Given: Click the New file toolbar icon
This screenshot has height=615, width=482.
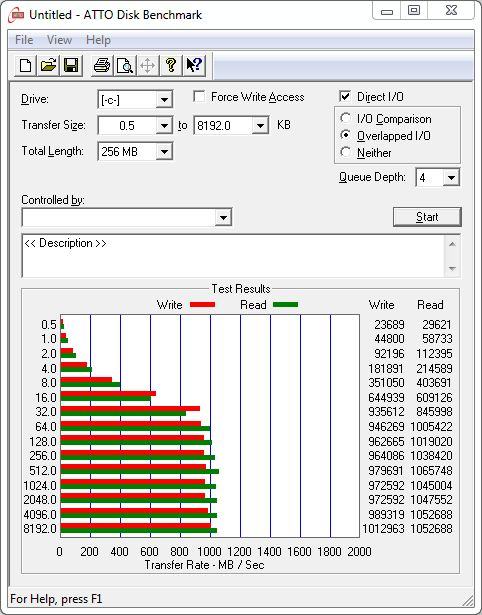Looking at the screenshot, I should 25,65.
